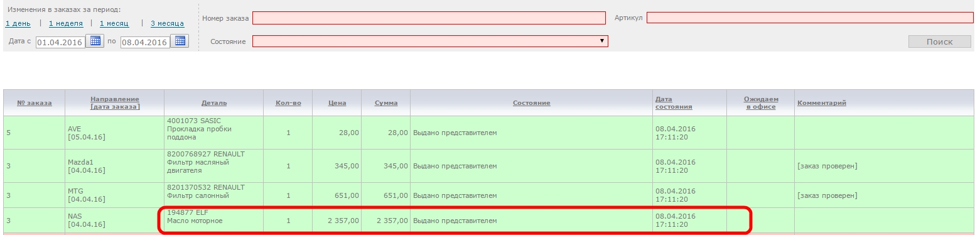
Task: Select the 8201370532 RENAULT part cell
Action: [x=213, y=195]
